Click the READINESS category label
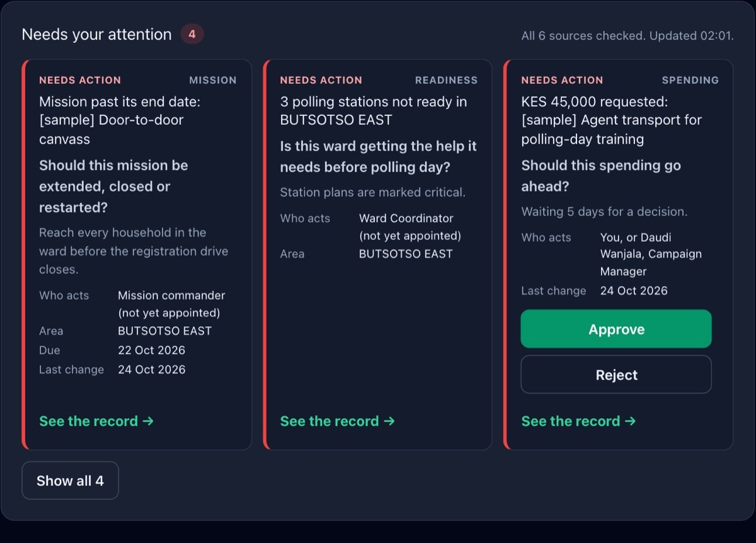Screen dimensions: 756x543 [x=446, y=80]
